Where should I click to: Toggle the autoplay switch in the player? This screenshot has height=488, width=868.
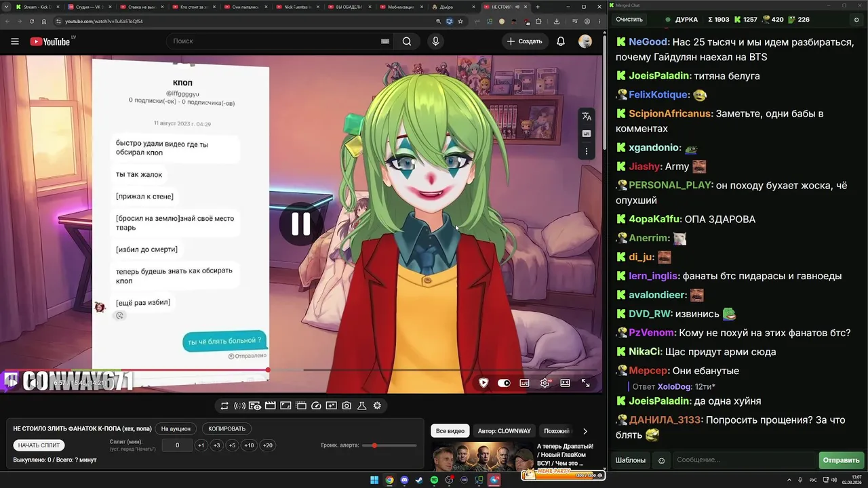pyautogui.click(x=504, y=383)
